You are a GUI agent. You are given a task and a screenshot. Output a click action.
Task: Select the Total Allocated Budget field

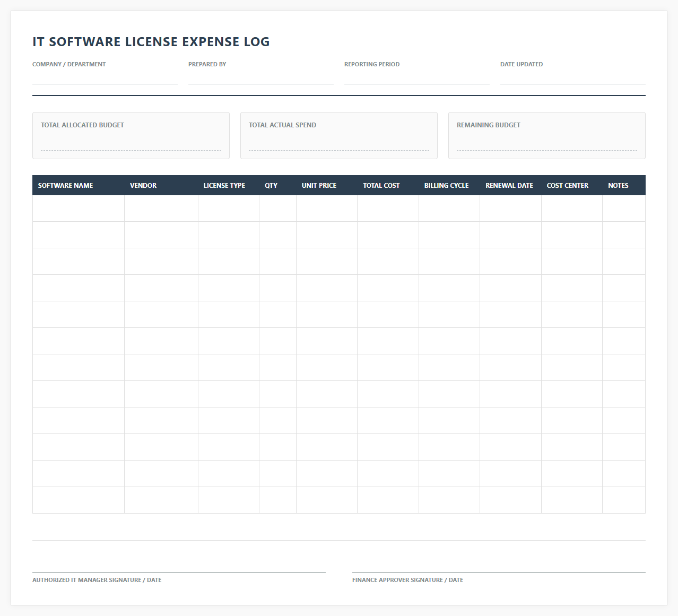(131, 143)
